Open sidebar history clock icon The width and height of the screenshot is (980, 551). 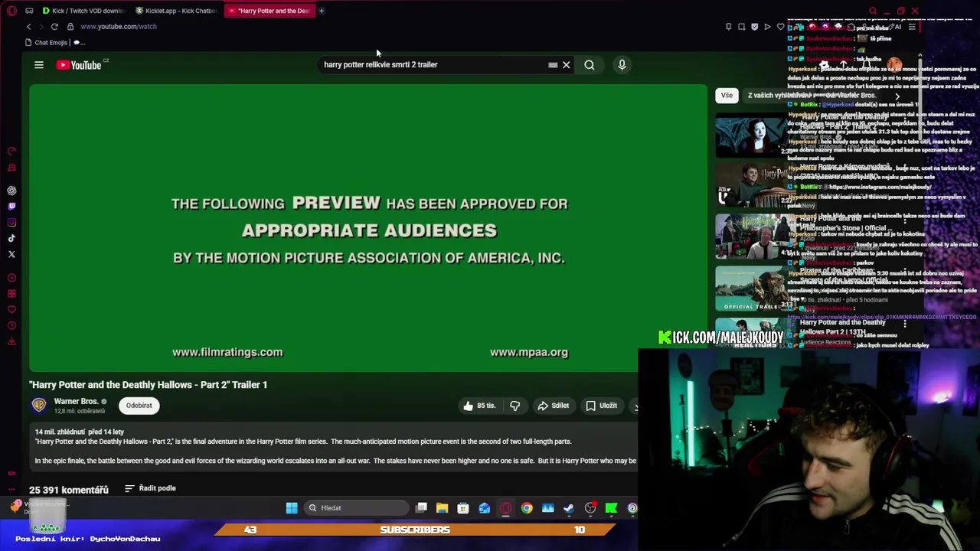(11, 326)
